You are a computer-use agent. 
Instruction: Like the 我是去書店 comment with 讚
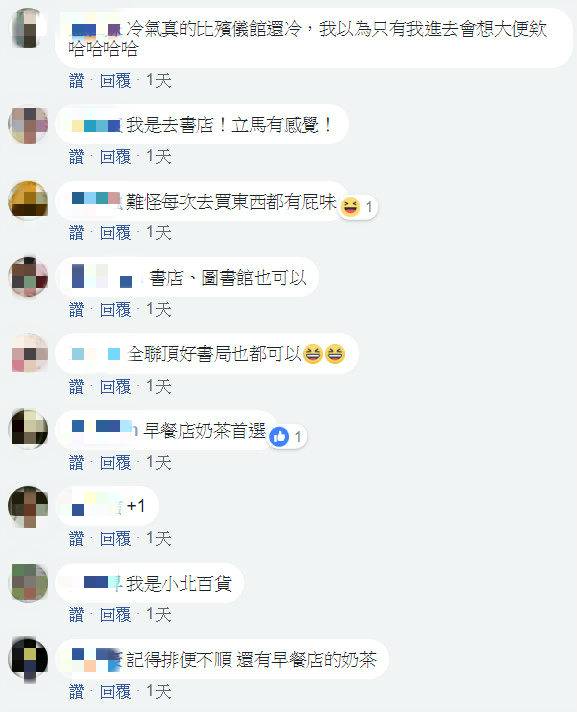tap(77, 157)
